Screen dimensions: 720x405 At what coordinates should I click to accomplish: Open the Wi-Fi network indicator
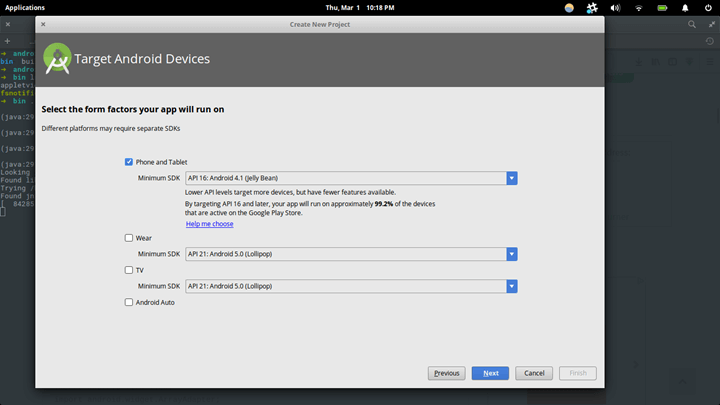point(639,7)
